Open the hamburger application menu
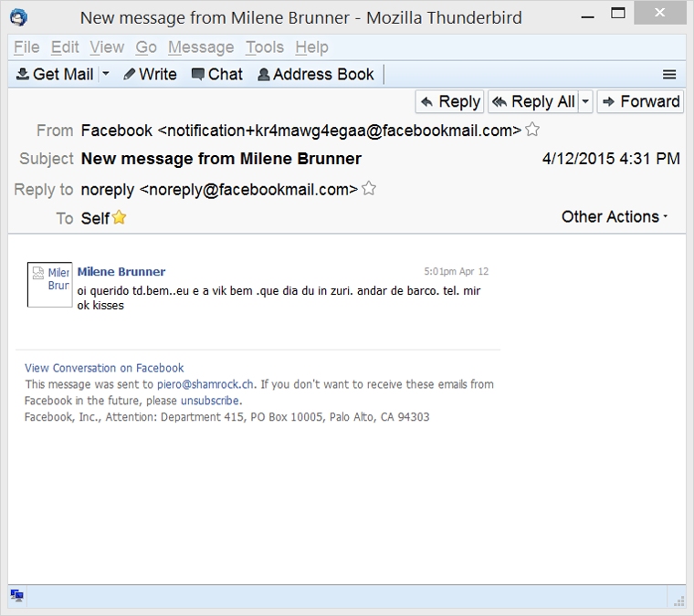The height and width of the screenshot is (616, 694). point(669,75)
